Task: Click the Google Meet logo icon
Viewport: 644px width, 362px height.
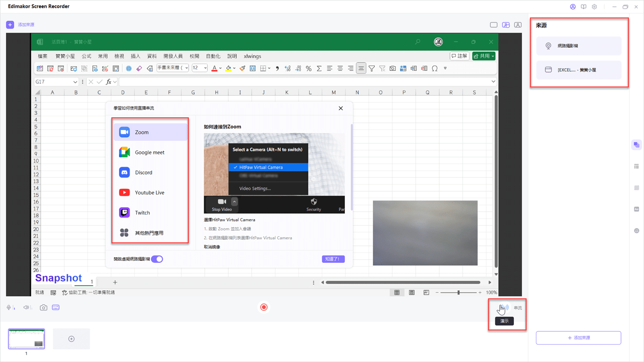Action: click(124, 152)
